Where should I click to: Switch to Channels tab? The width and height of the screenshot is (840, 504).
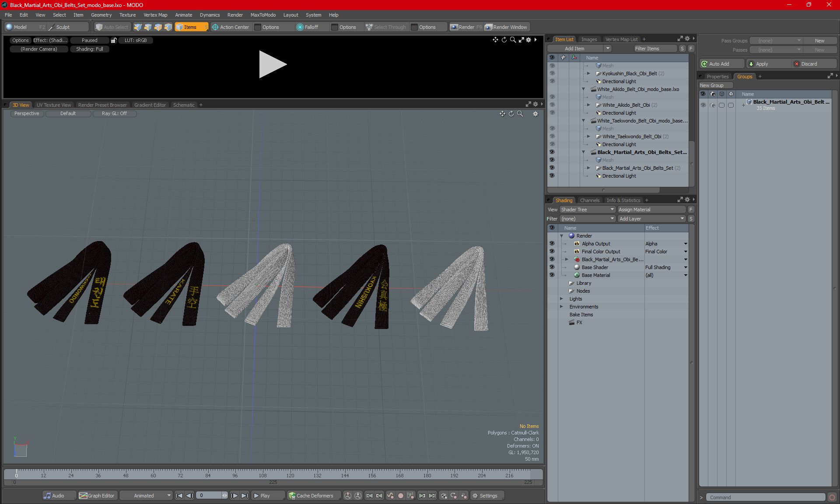pos(590,200)
